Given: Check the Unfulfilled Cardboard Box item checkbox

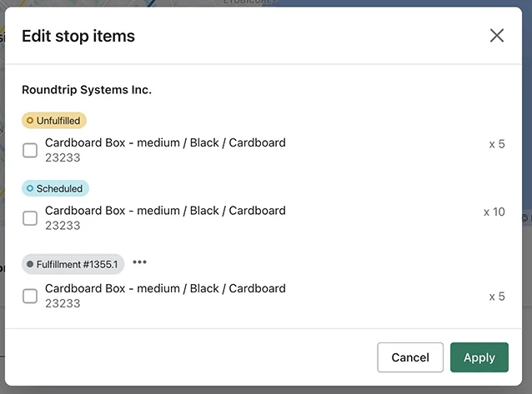Looking at the screenshot, I should [30, 150].
